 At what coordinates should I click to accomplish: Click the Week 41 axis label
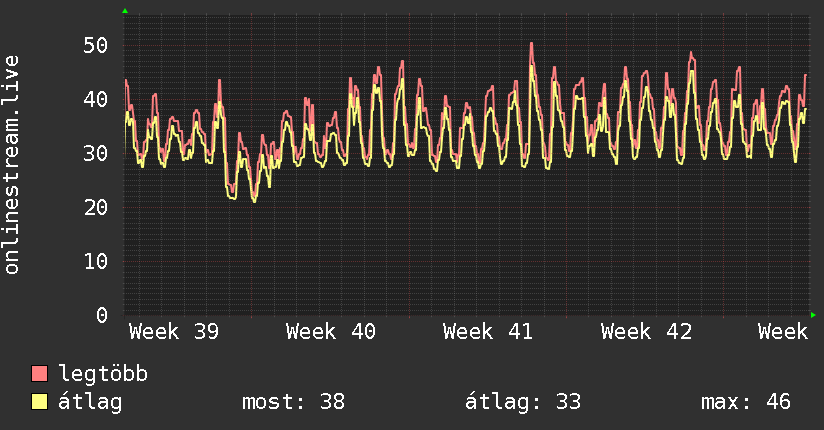point(488,332)
